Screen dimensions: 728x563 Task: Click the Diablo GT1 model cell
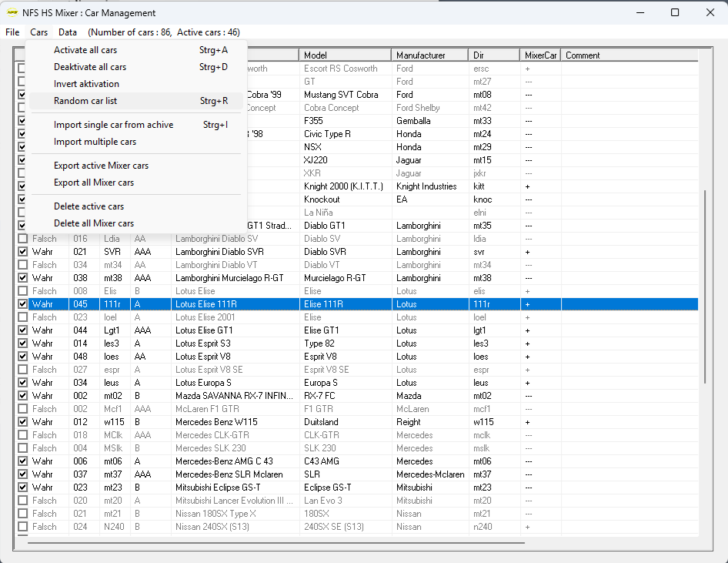point(345,226)
